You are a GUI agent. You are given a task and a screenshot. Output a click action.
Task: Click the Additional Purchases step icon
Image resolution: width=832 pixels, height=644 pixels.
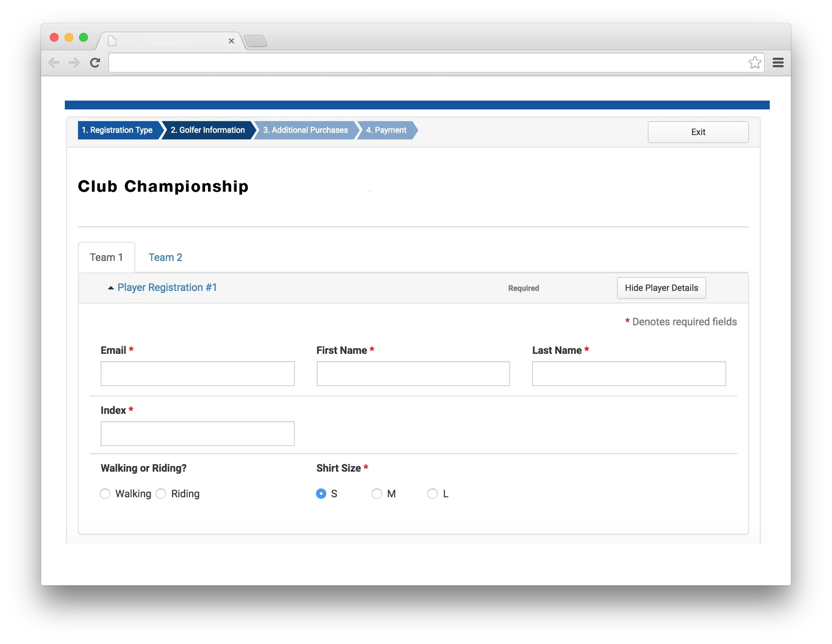click(x=305, y=130)
